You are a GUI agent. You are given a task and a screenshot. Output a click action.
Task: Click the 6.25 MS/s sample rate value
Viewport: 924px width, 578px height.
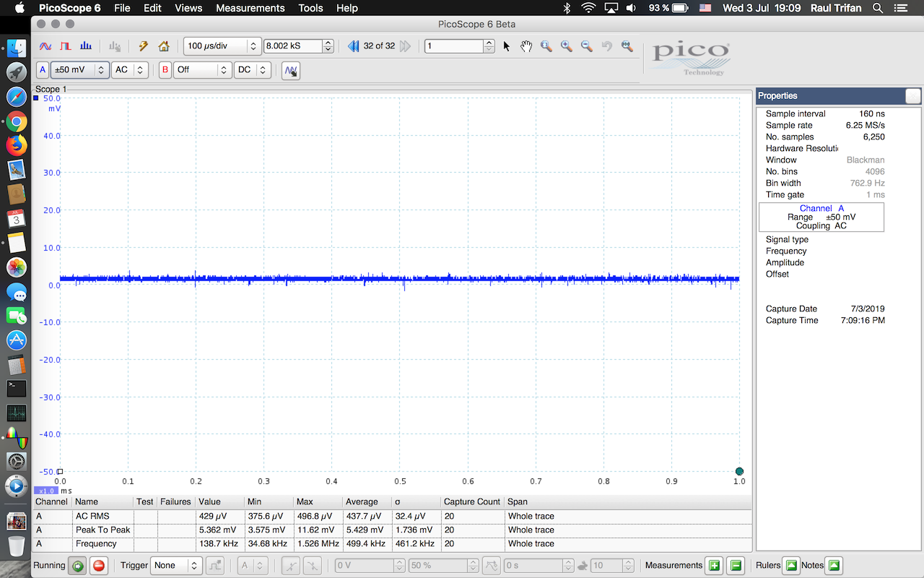[865, 126]
